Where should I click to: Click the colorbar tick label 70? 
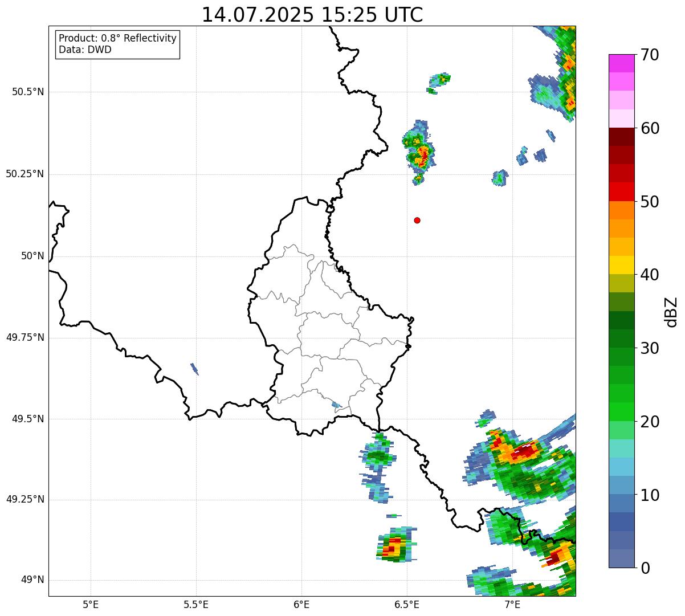[x=649, y=55]
